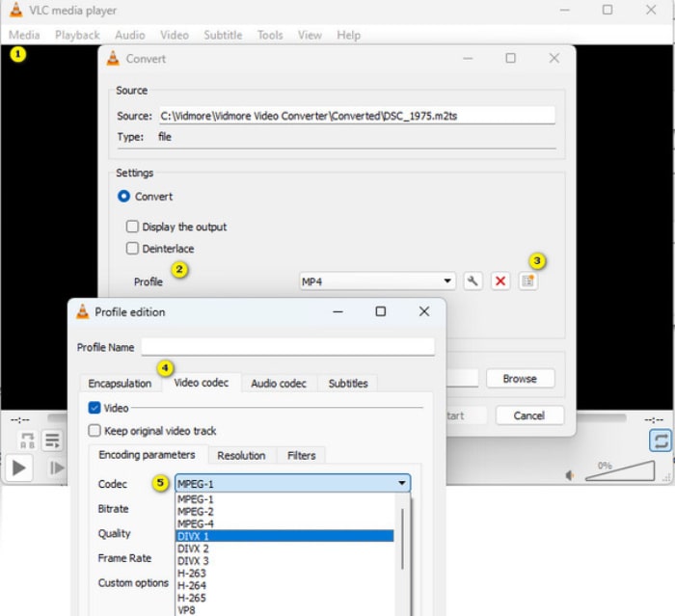The height and width of the screenshot is (616, 675).
Task: Toggle the loop button in VLC
Action: click(661, 441)
